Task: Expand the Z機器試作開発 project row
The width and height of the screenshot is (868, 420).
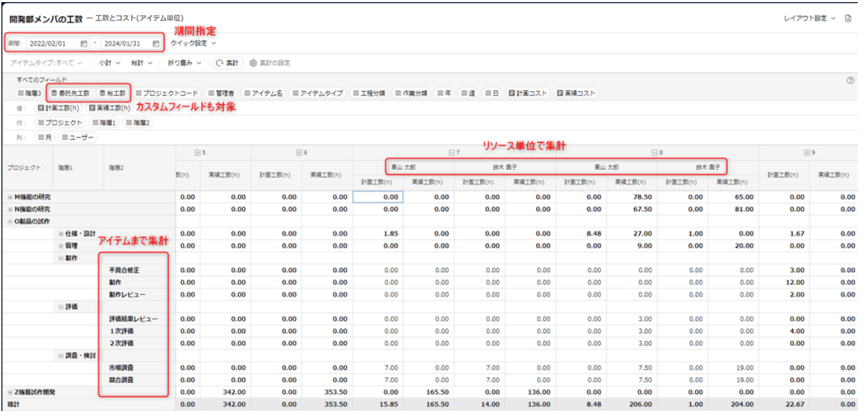Action: coord(10,392)
